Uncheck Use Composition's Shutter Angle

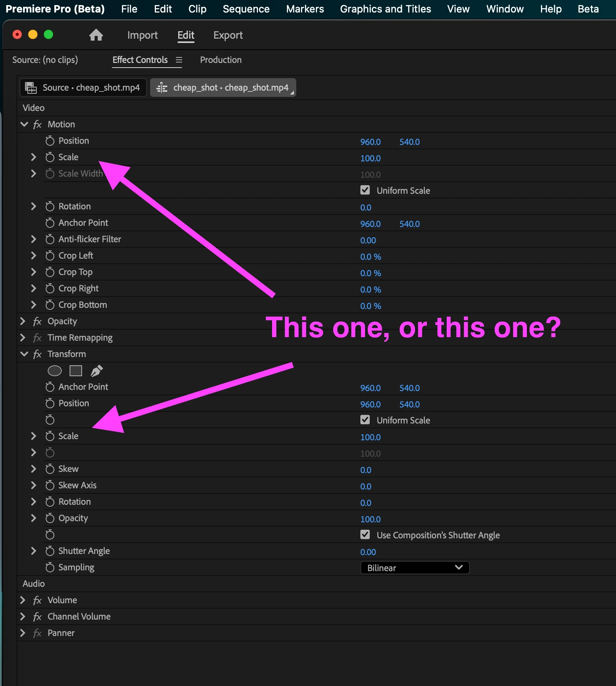(x=365, y=535)
